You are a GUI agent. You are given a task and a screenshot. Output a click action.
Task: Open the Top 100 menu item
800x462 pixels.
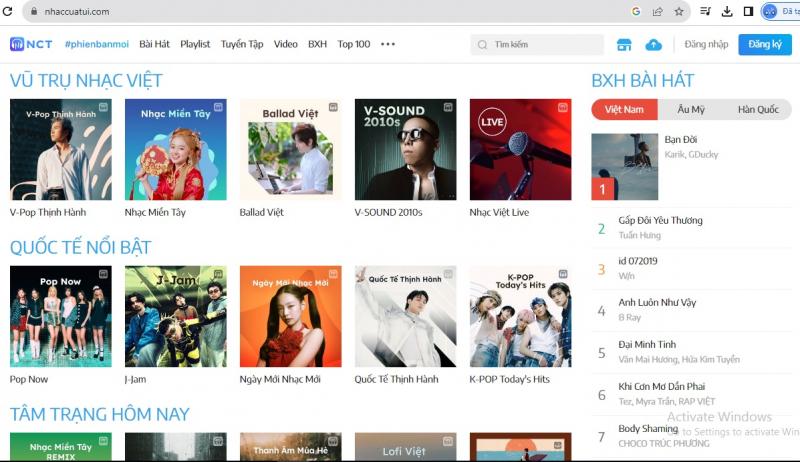[354, 44]
